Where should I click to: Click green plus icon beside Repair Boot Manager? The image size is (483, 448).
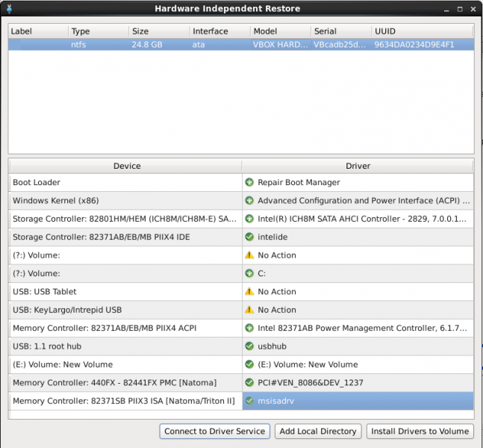(x=249, y=182)
